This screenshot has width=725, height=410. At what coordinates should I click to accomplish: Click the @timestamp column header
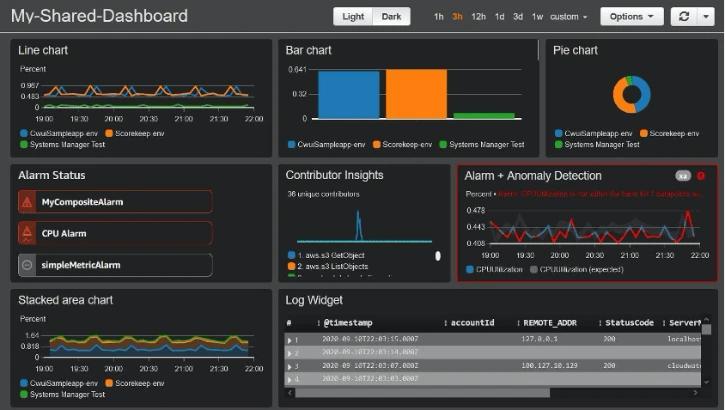coord(348,323)
